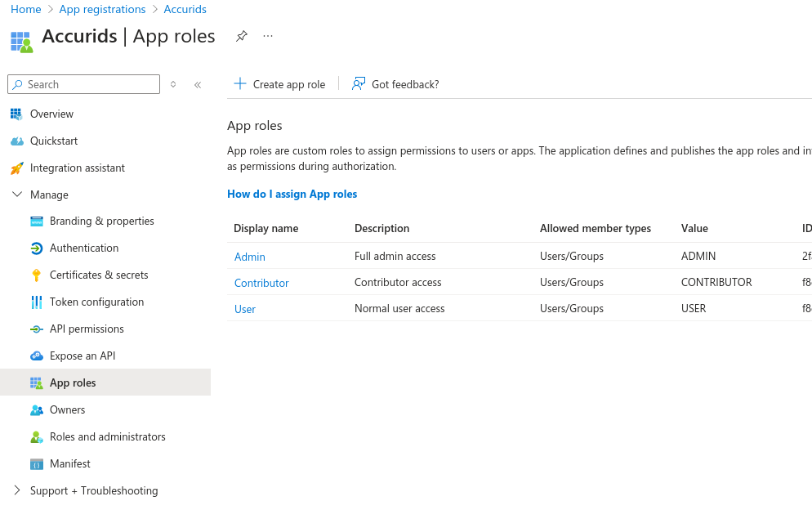
Task: Click the Create app role button
Action: [280, 83]
